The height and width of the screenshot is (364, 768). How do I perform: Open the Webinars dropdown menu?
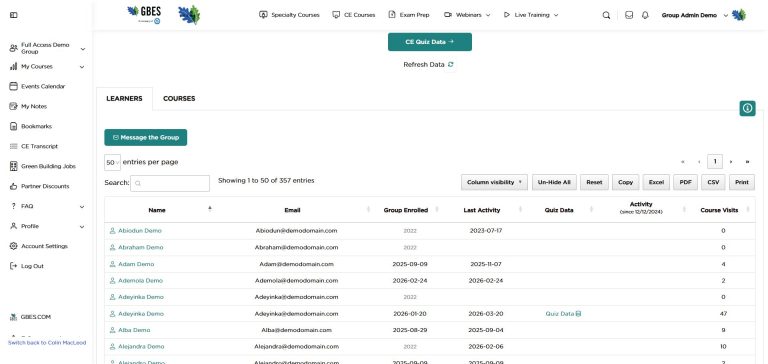coord(467,15)
